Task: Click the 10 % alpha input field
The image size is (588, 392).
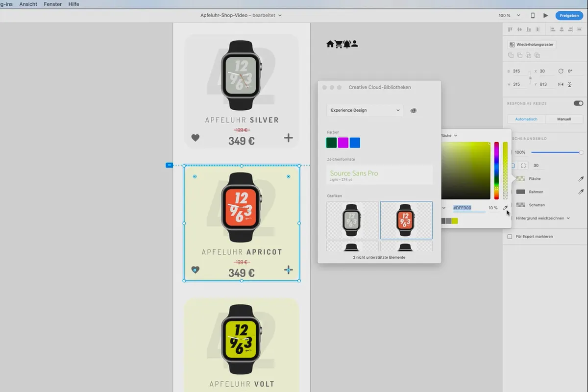Action: pyautogui.click(x=493, y=208)
